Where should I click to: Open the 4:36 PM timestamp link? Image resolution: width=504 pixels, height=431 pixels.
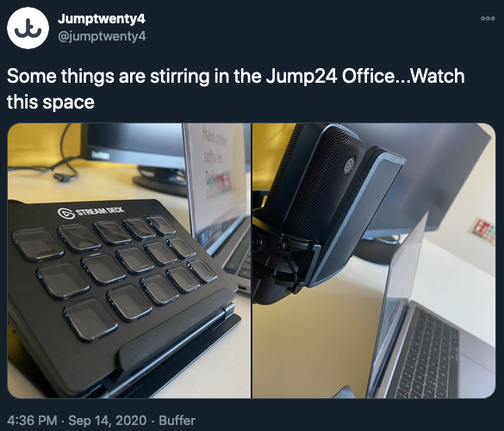pos(32,421)
